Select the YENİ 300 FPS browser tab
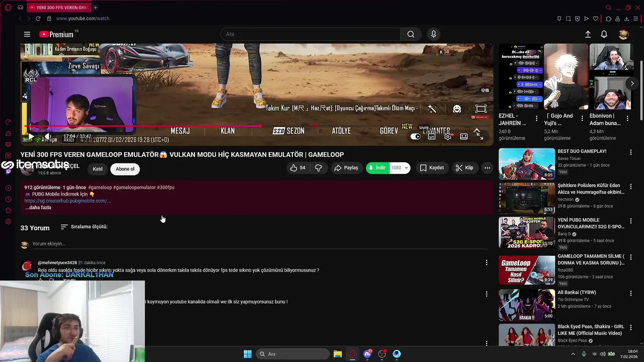 (x=58, y=8)
